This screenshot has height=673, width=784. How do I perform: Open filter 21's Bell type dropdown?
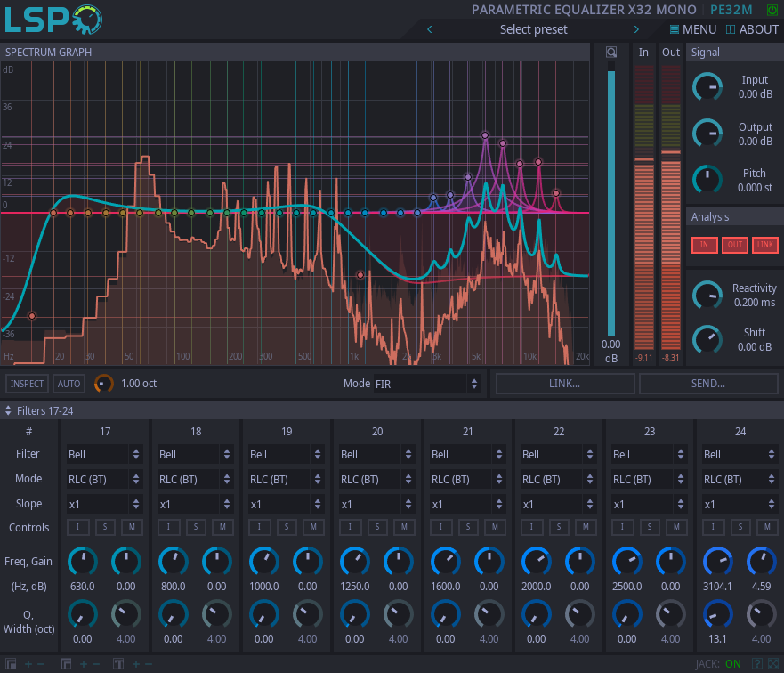point(468,454)
